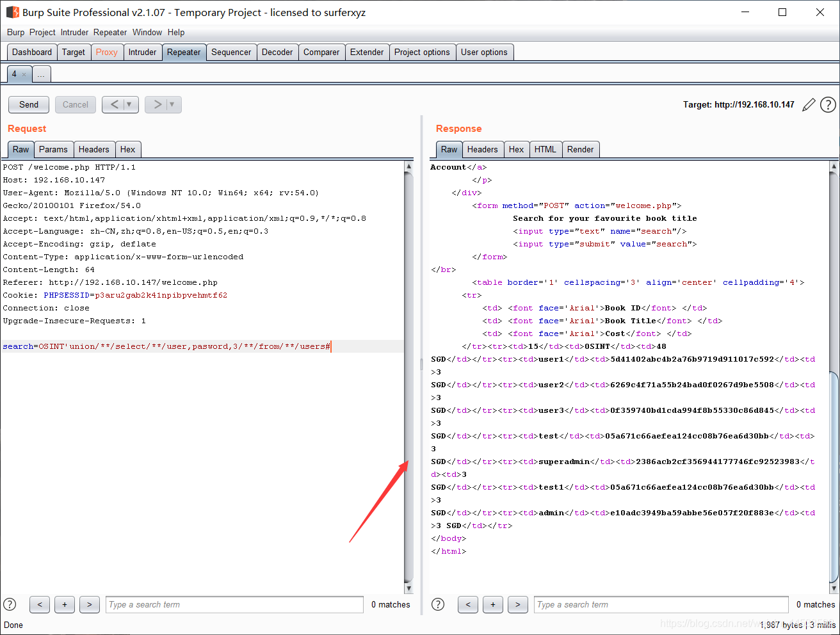Open the Project menu
Viewport: 840px width, 635px height.
[42, 32]
